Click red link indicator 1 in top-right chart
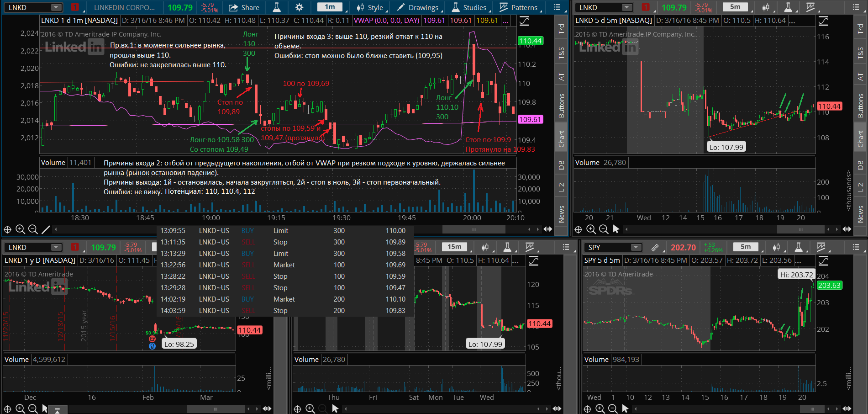Image resolution: width=868 pixels, height=414 pixels. coord(646,7)
